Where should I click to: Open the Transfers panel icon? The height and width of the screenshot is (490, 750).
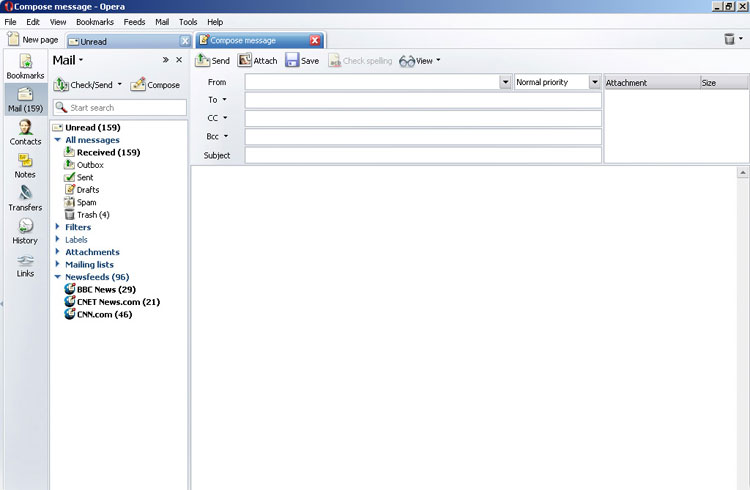(25, 193)
